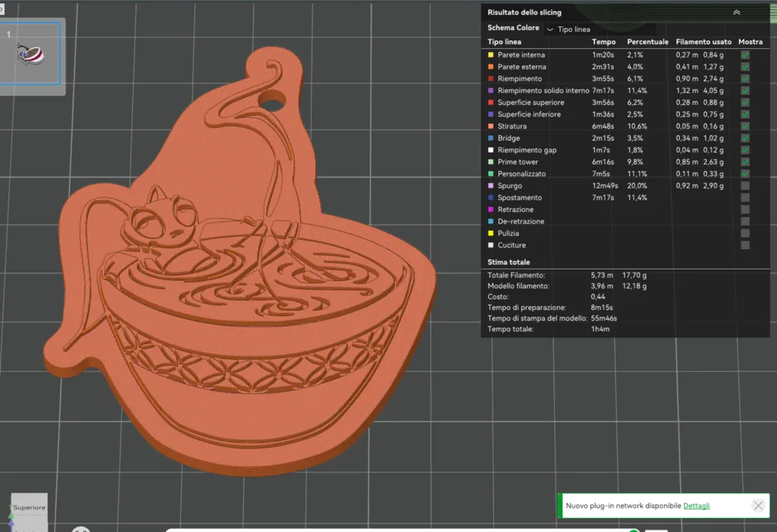Select plate 1 thumbnail
This screenshot has height=532, width=777.
pos(30,53)
